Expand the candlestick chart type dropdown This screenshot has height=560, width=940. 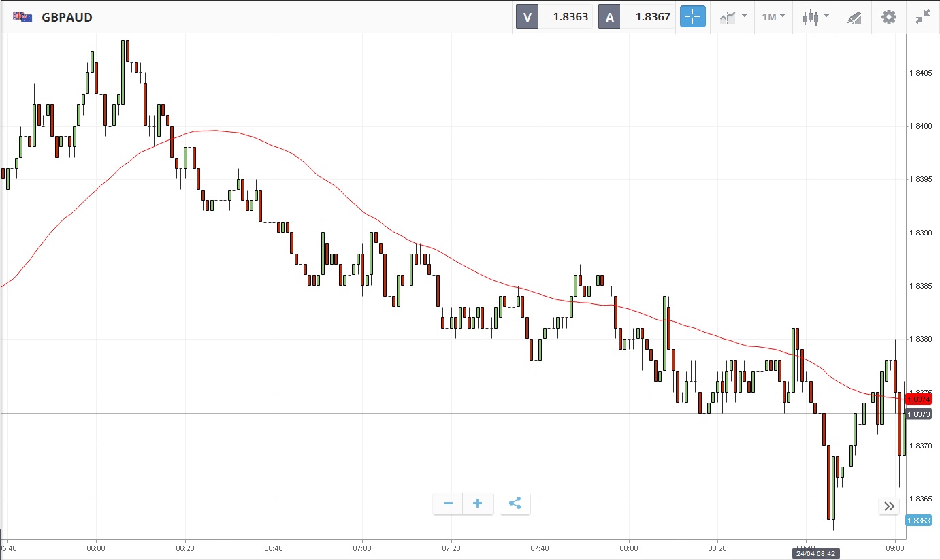[x=815, y=17]
